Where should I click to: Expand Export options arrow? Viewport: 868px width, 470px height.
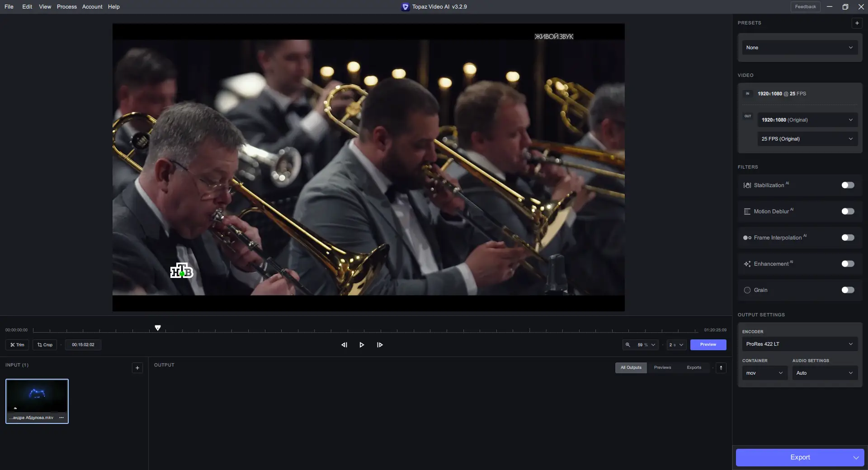[x=856, y=458]
